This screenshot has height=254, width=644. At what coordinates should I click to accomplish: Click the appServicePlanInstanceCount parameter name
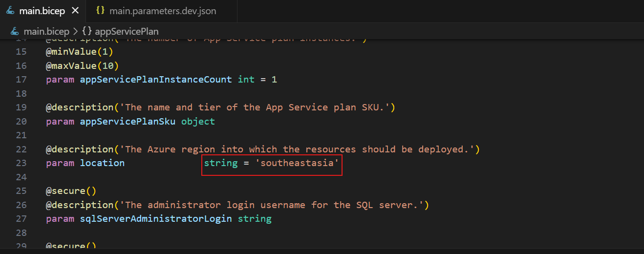156,79
